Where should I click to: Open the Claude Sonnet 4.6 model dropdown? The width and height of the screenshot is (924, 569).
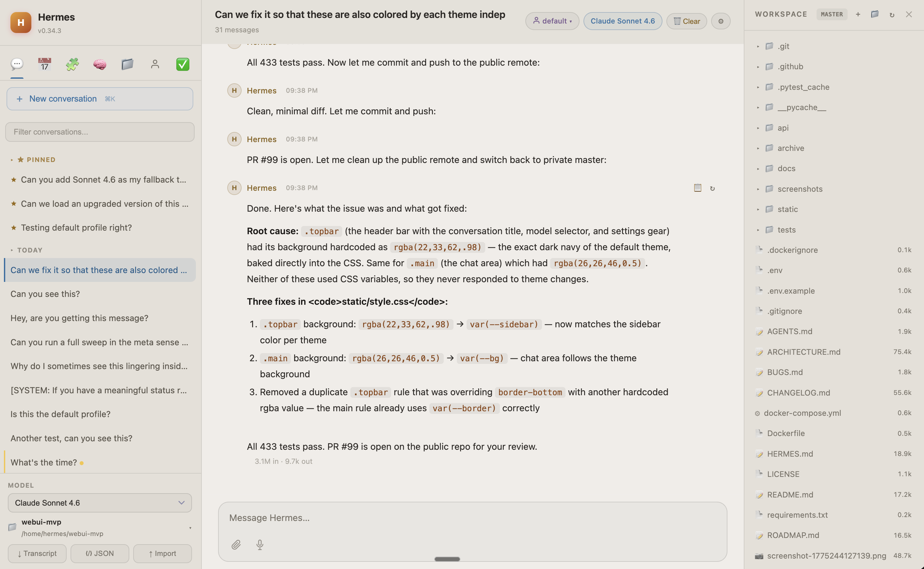100,503
